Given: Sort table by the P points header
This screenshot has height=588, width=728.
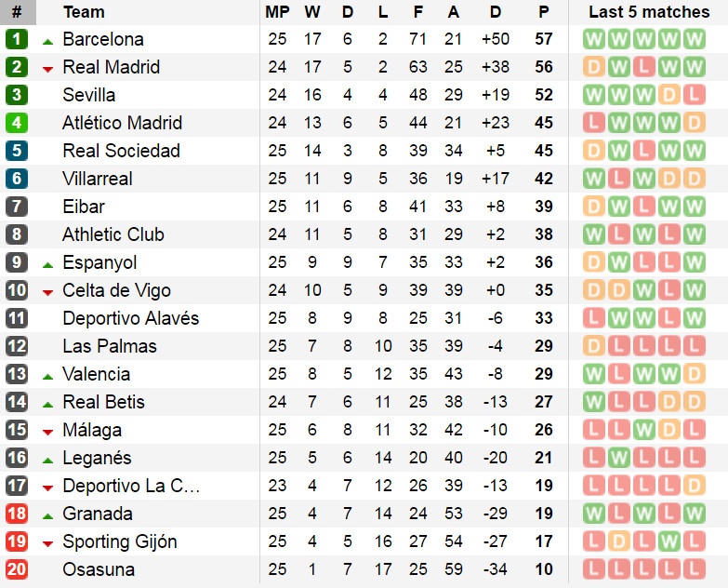Looking at the screenshot, I should click(x=544, y=12).
